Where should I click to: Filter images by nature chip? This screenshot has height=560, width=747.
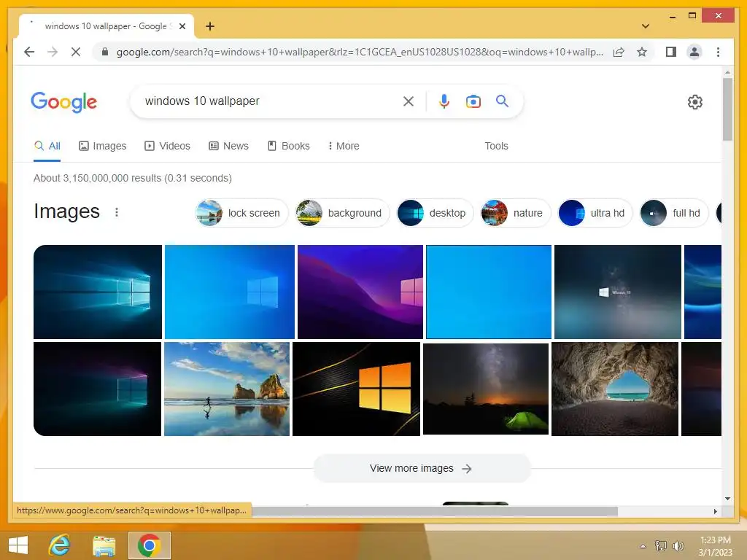click(x=516, y=213)
